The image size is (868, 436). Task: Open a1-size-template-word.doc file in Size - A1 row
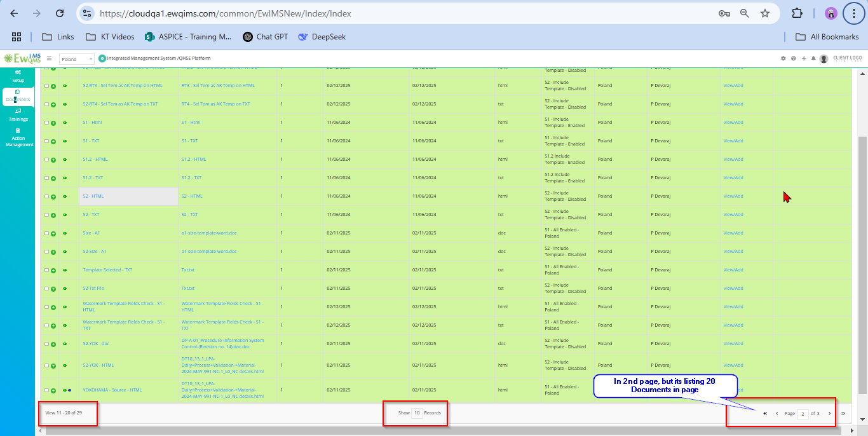pyautogui.click(x=208, y=233)
